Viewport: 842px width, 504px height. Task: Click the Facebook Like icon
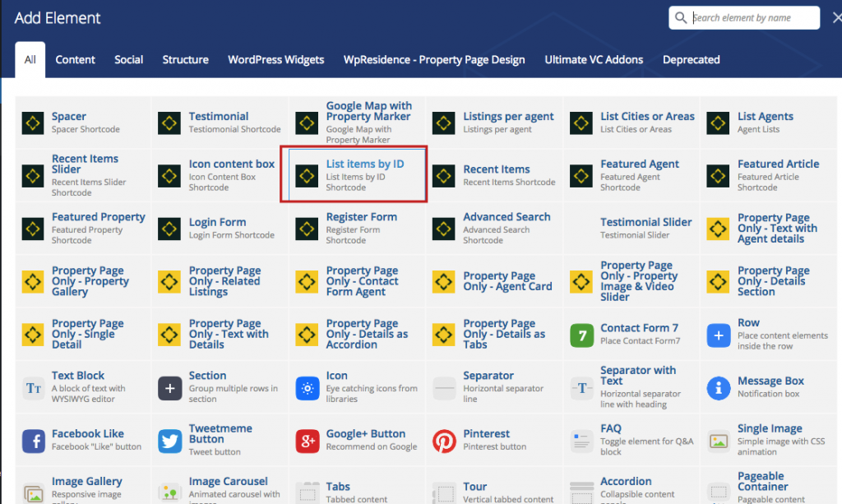[33, 441]
